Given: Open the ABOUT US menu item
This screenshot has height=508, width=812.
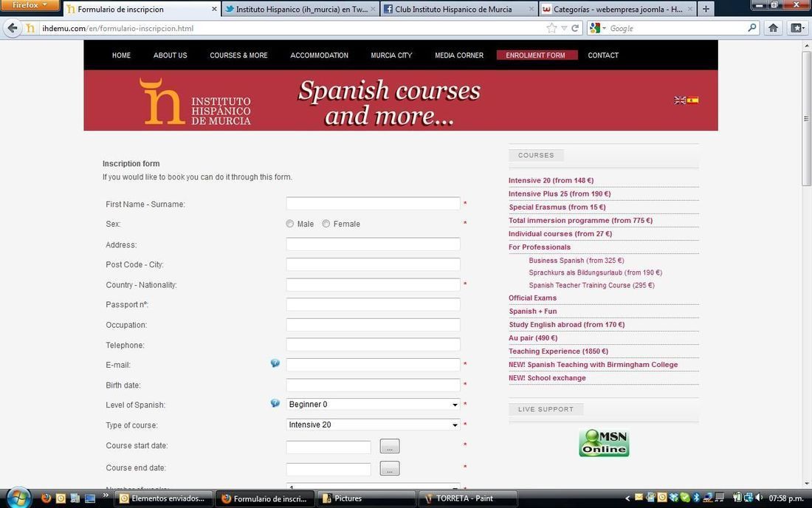Looking at the screenshot, I should click(170, 55).
